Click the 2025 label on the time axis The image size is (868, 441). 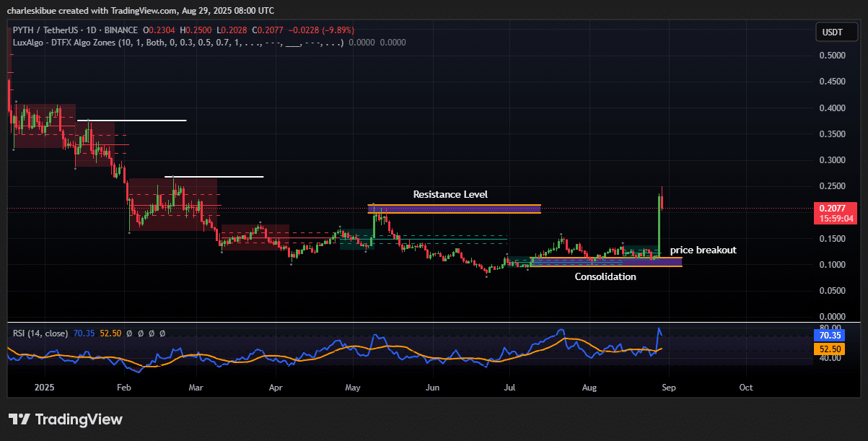point(44,388)
